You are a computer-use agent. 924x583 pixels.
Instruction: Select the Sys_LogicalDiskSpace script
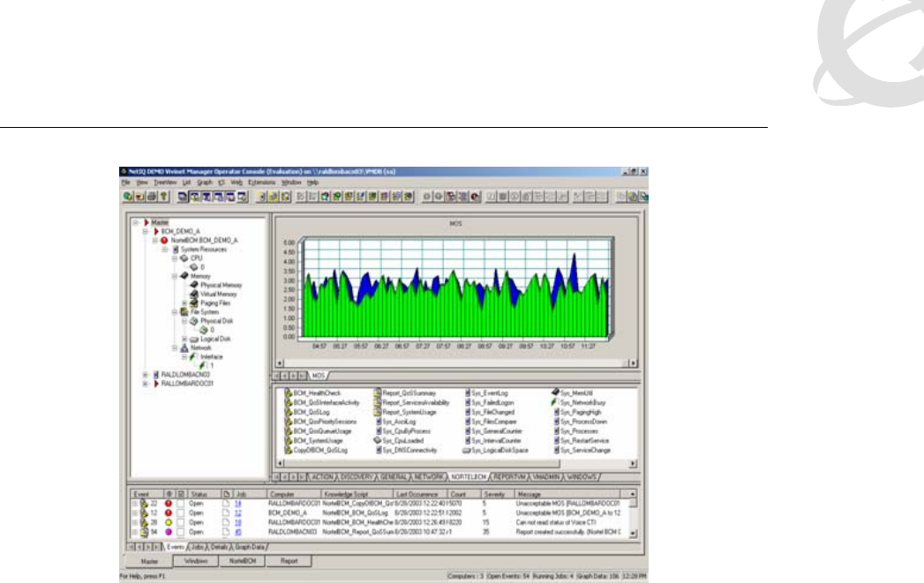[499, 450]
